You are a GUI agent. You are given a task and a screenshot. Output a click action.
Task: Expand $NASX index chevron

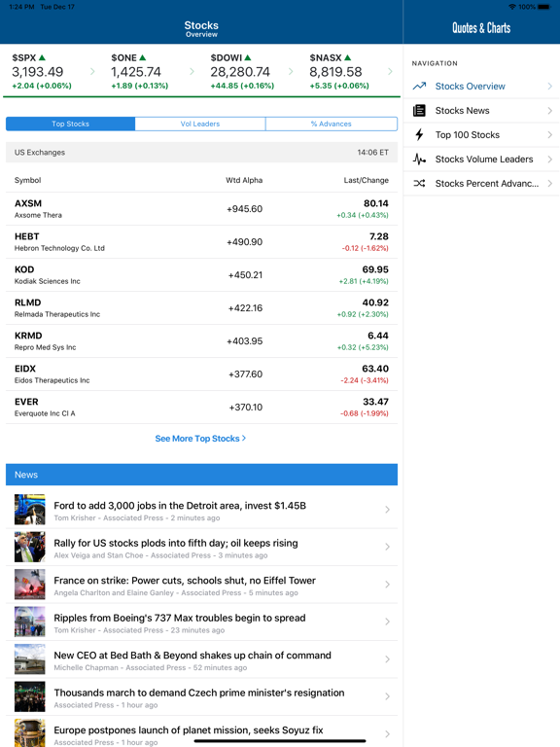coord(390,71)
